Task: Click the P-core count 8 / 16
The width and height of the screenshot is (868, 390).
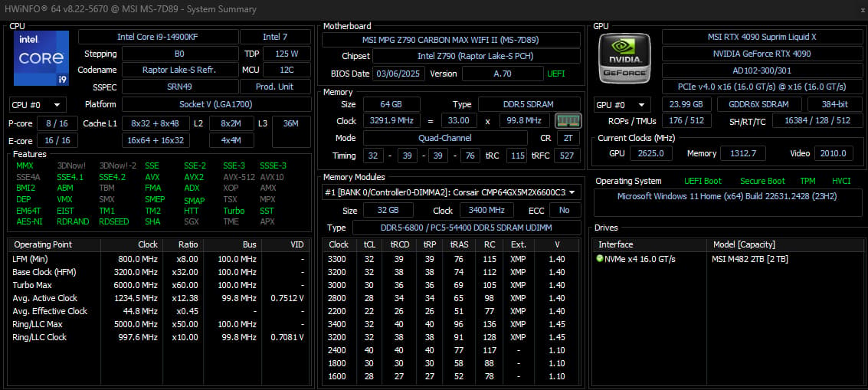Action: click(x=57, y=123)
